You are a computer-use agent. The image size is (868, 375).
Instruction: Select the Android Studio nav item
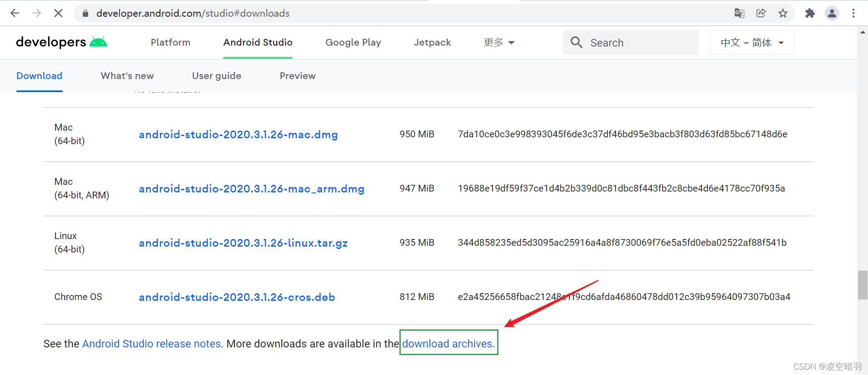258,42
